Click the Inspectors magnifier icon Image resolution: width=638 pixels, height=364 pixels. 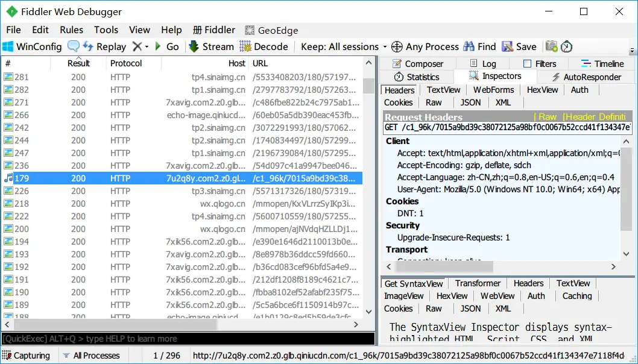click(473, 76)
